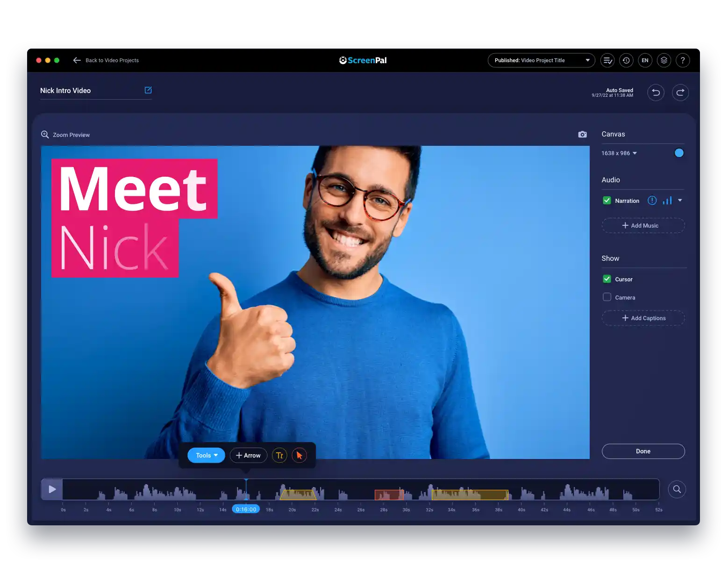This screenshot has width=728, height=573.
Task: Take a snapshot with camera icon
Action: [582, 135]
